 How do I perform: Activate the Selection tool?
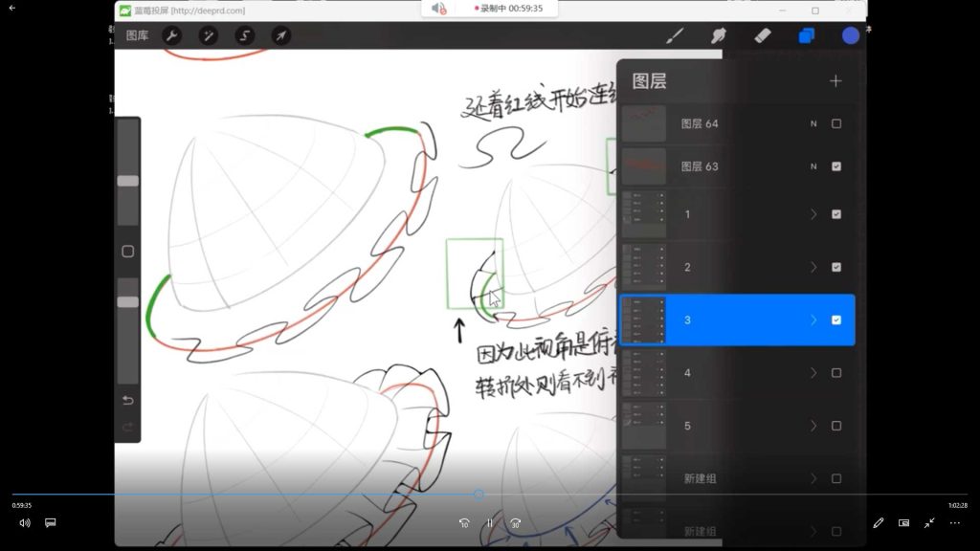244,35
